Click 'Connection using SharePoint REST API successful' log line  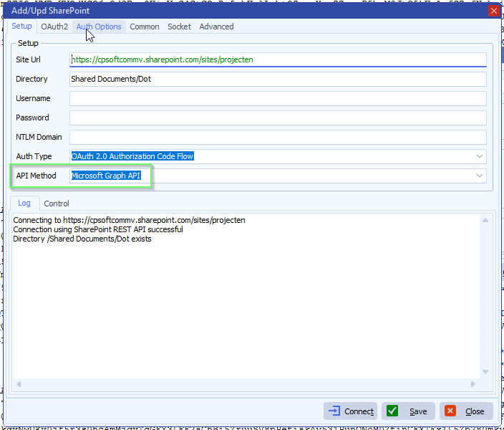click(98, 229)
